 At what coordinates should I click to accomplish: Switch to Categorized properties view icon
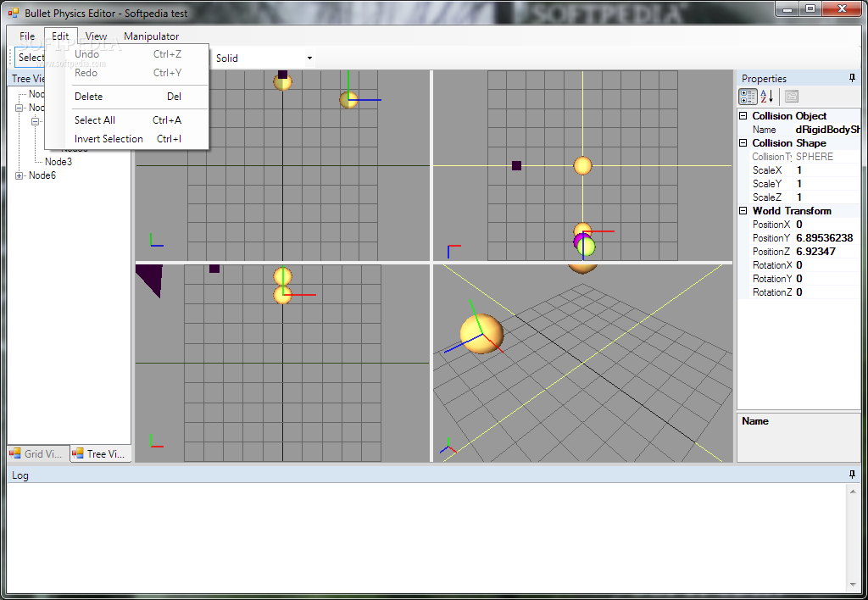[x=748, y=97]
